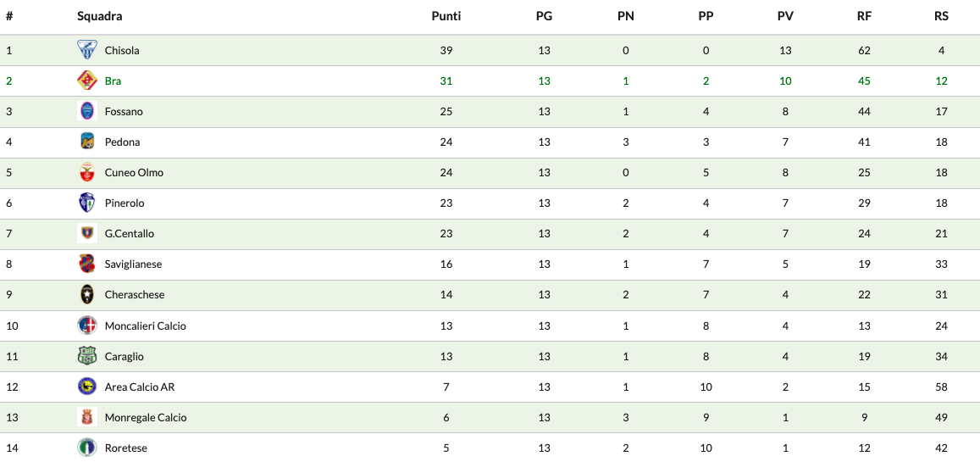The width and height of the screenshot is (980, 462).
Task: Click the Bra team crest icon
Action: (x=87, y=81)
